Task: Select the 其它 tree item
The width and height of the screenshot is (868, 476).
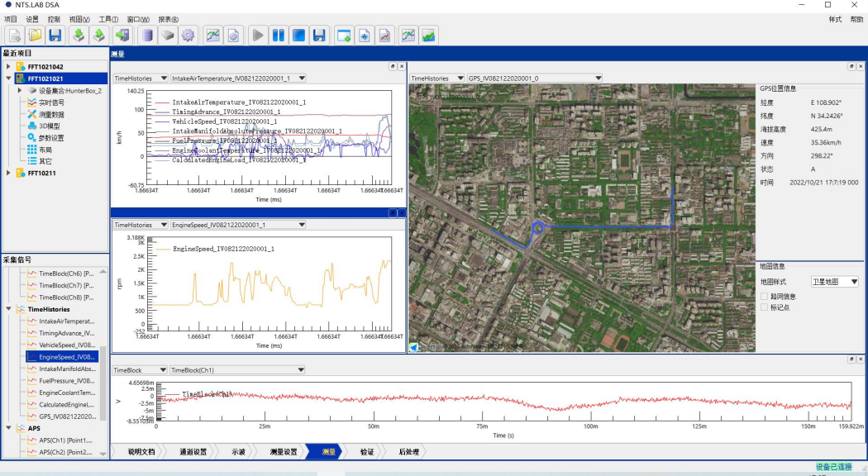Action: [x=45, y=161]
